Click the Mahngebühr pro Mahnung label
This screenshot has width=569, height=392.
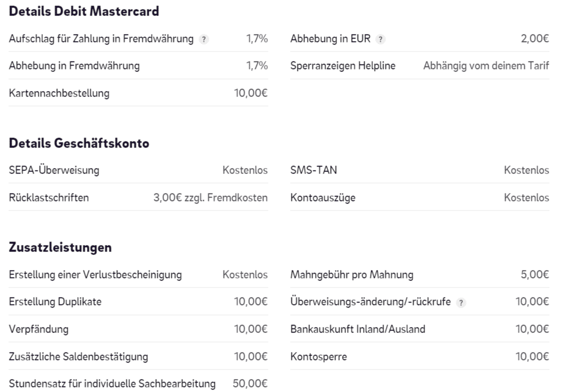[x=352, y=274]
